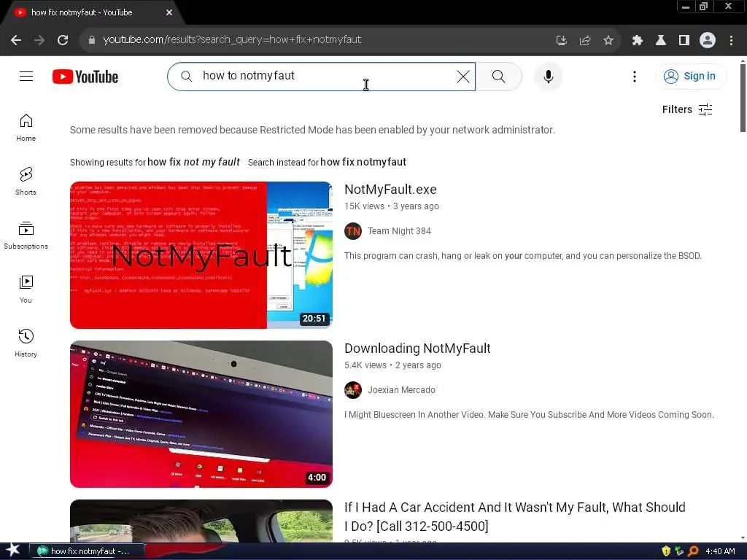Click the address bar URL

coord(232,40)
